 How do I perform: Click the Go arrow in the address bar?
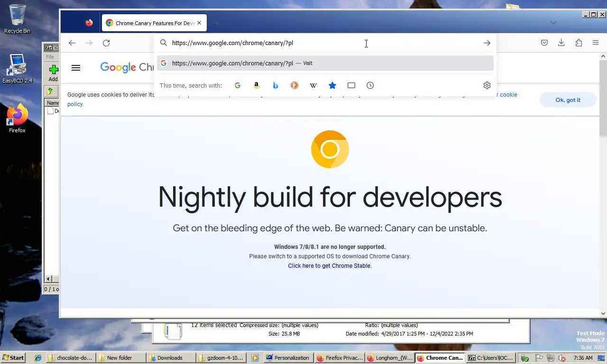click(487, 43)
